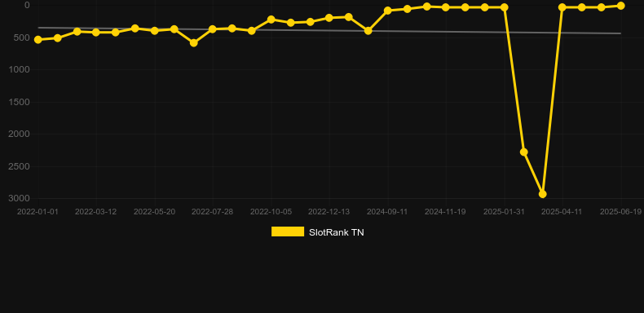
Task: Click the 3000 y-axis label
Action: pyautogui.click(x=20, y=198)
